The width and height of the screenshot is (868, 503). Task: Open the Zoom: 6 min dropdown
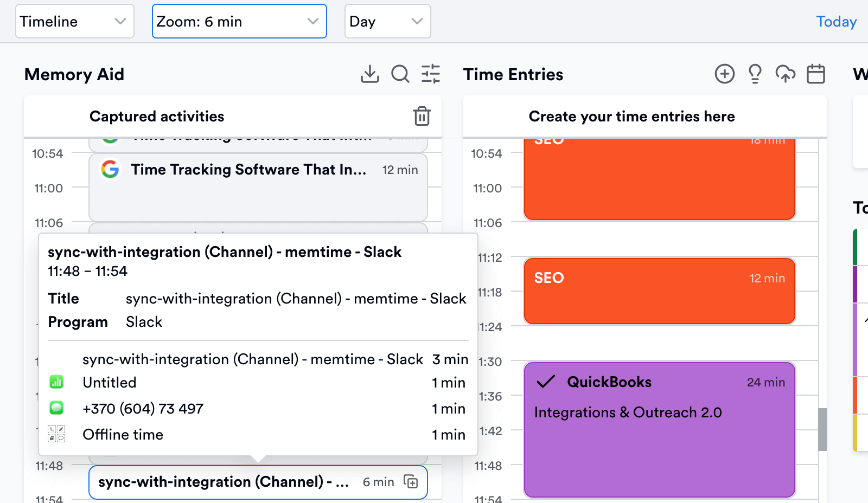tap(239, 21)
